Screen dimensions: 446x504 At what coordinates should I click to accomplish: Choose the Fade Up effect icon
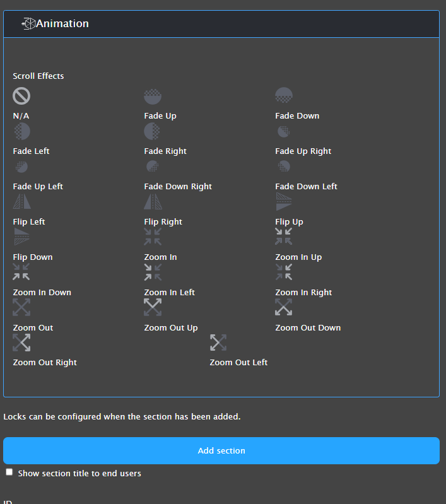coord(153,96)
